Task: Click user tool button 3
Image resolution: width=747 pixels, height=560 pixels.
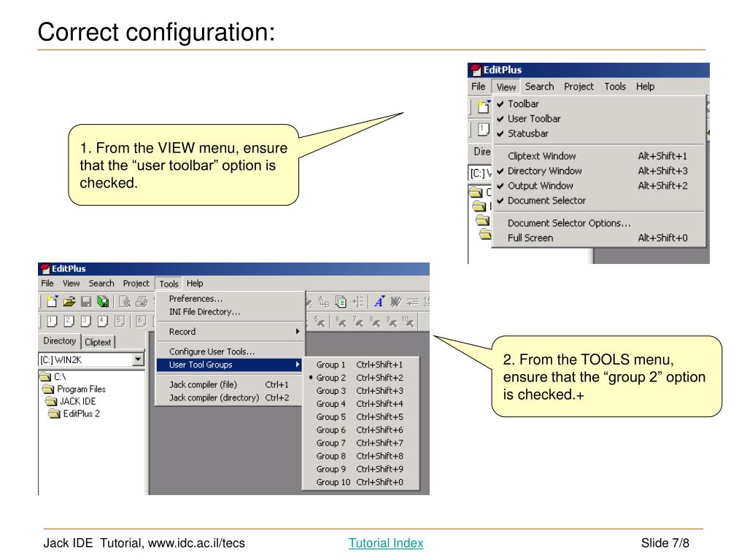Action: pyautogui.click(x=86, y=322)
